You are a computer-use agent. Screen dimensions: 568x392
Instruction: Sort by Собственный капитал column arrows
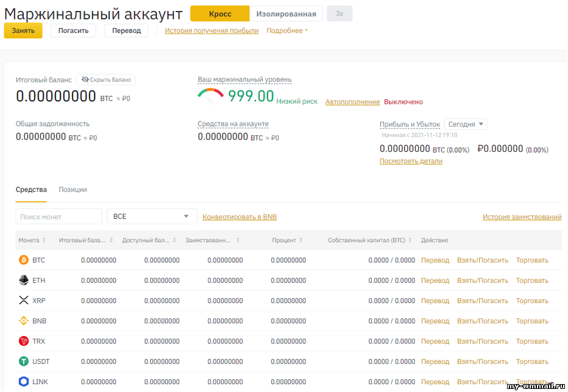[410, 240]
